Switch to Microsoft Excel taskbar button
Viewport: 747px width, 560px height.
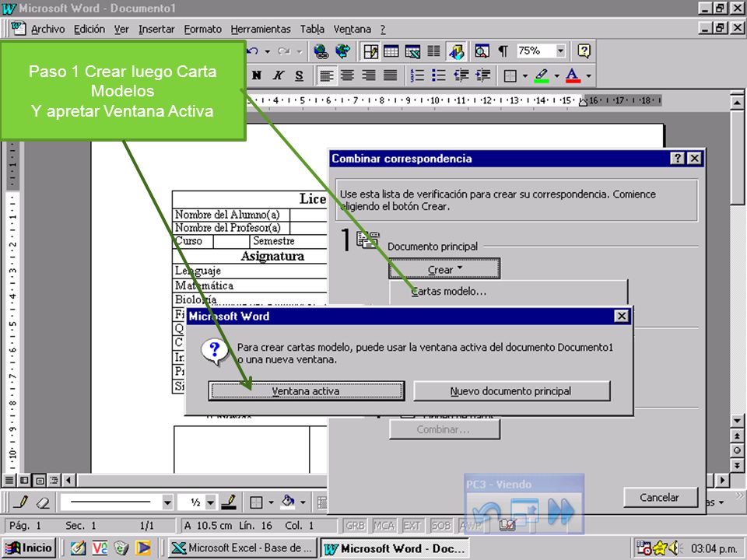click(242, 548)
